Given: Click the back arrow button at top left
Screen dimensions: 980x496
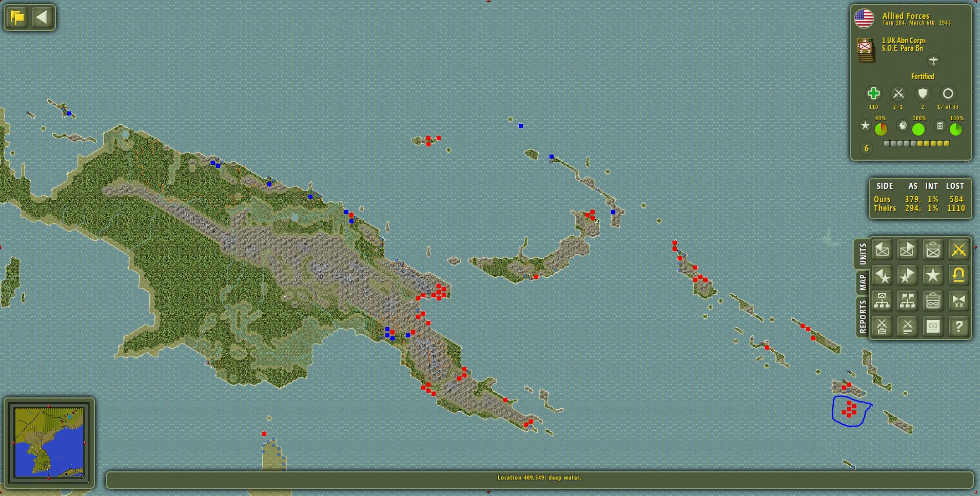Looking at the screenshot, I should click(x=42, y=17).
